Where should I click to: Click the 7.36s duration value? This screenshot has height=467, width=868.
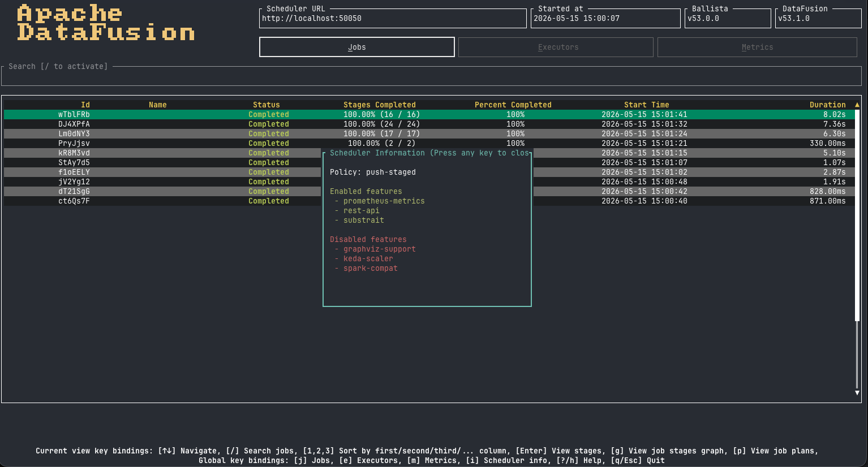pos(835,124)
